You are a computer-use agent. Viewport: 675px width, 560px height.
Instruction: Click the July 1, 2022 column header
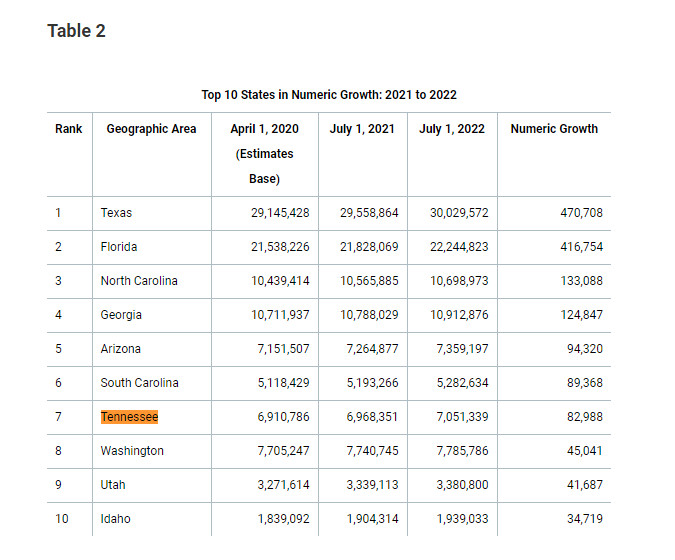click(x=451, y=129)
